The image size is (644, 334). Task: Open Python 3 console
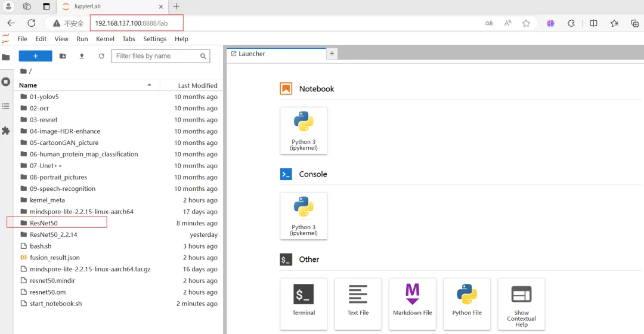304,216
